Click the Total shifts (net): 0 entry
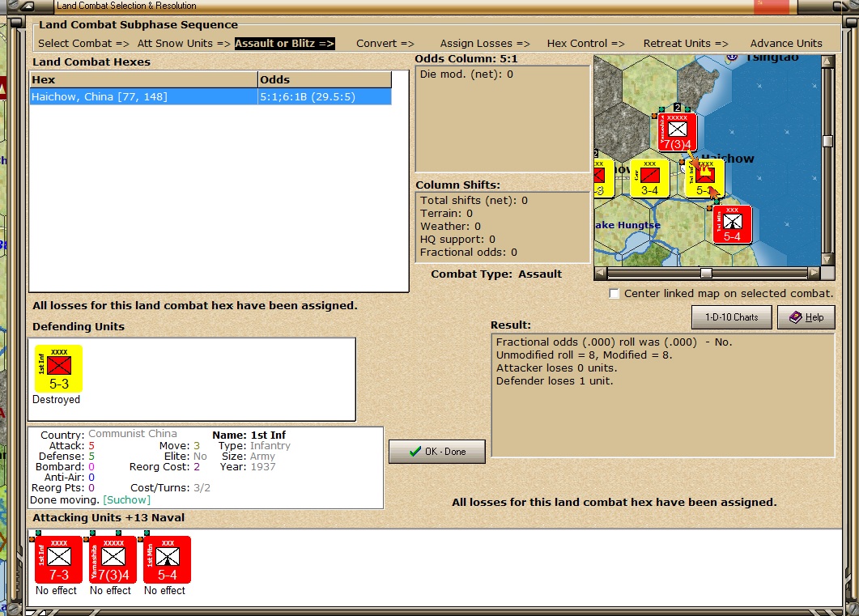The height and width of the screenshot is (616, 859). 474,201
